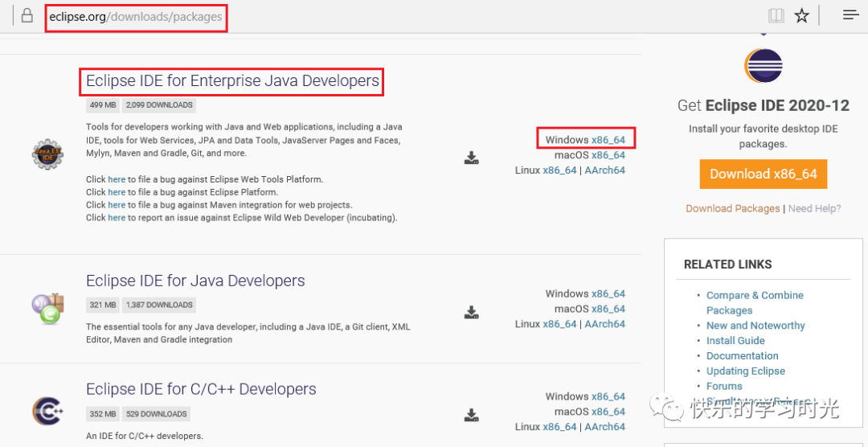The image size is (868, 447).
Task: Open the Documentation related link
Action: pyautogui.click(x=743, y=355)
